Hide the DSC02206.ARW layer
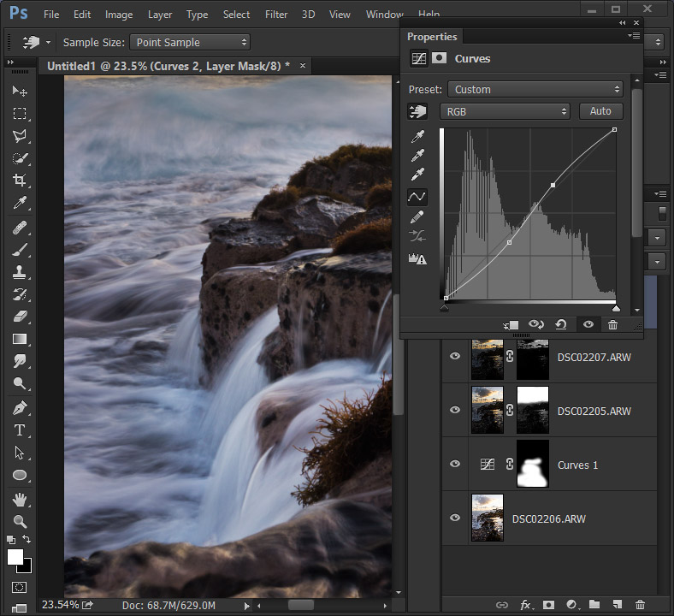This screenshot has width=674, height=616. click(x=455, y=518)
